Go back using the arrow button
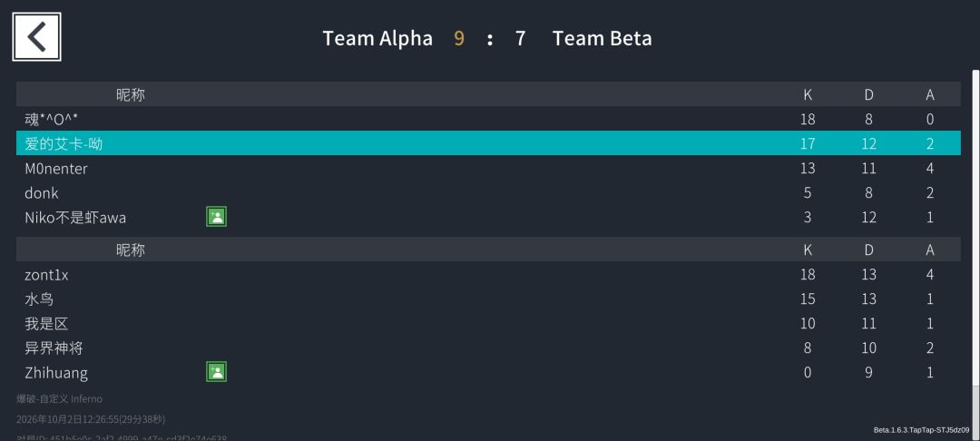 tap(36, 37)
